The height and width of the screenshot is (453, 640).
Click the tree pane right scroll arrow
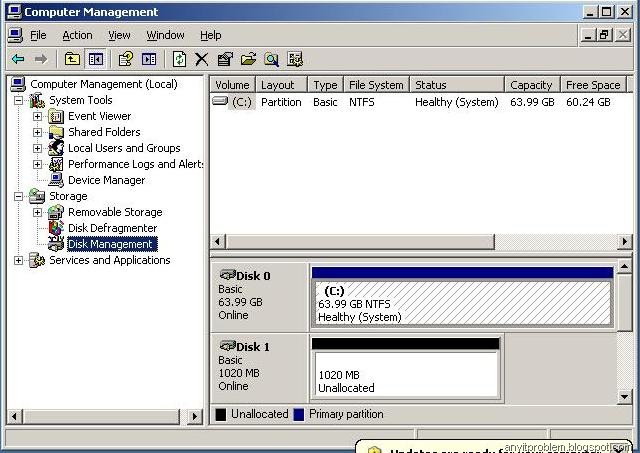click(x=195, y=416)
